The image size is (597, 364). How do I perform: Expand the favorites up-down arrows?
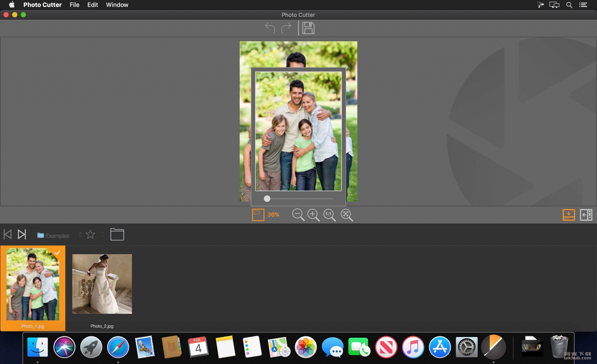point(102,234)
